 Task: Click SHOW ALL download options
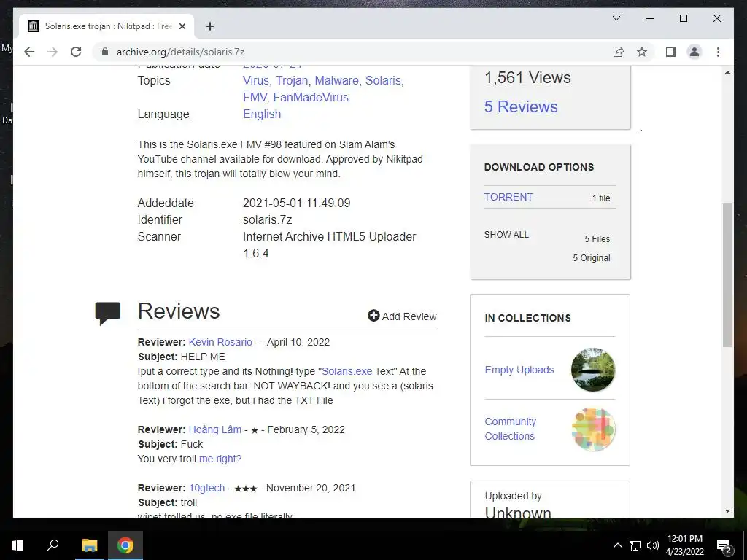(x=506, y=234)
